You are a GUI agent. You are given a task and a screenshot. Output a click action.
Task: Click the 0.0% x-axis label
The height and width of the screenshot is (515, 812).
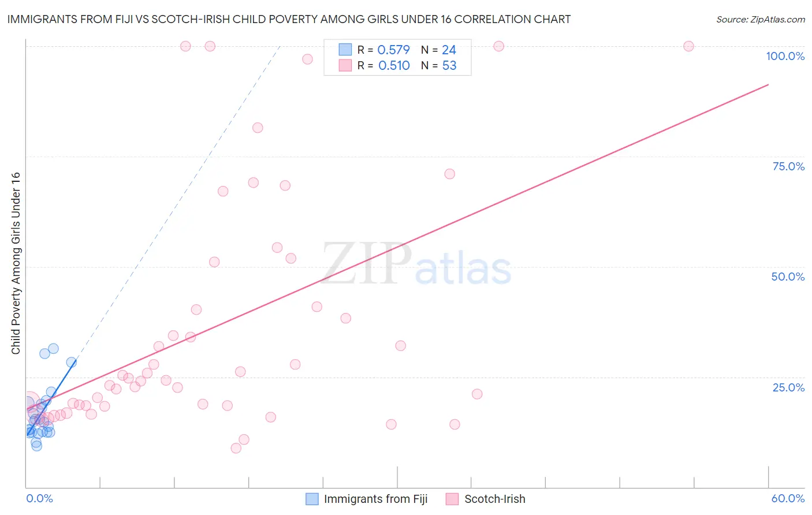[39, 498]
